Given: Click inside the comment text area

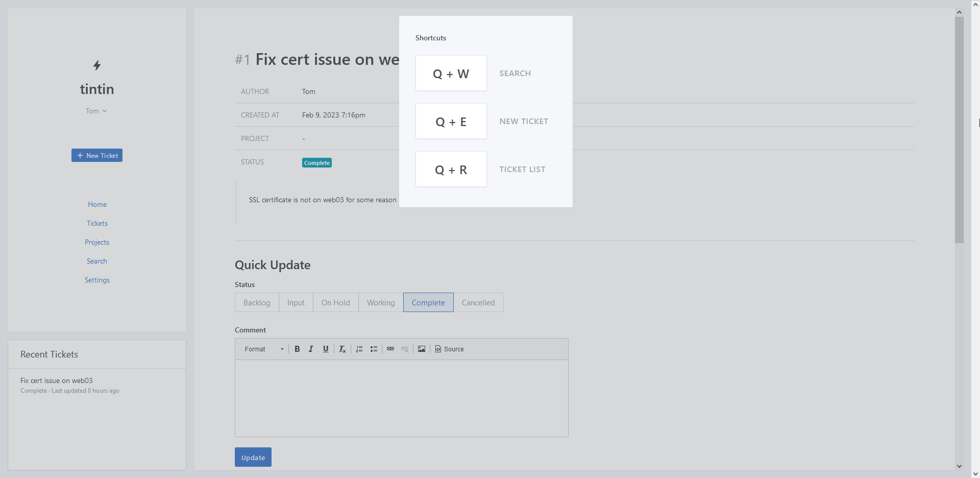Looking at the screenshot, I should (x=401, y=398).
